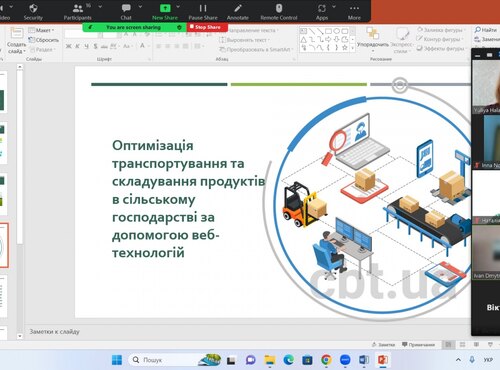
Task: Select the star shape in shapes gallery
Action: tap(345, 48)
